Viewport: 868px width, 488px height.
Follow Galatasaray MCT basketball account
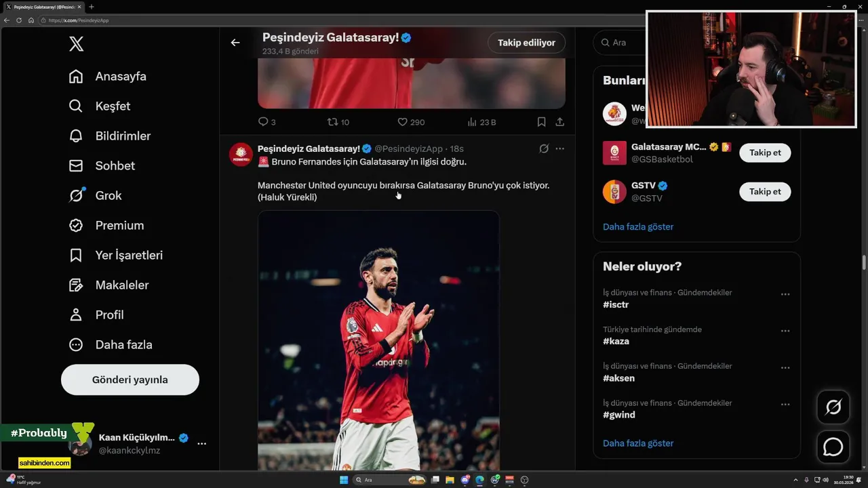[765, 152]
